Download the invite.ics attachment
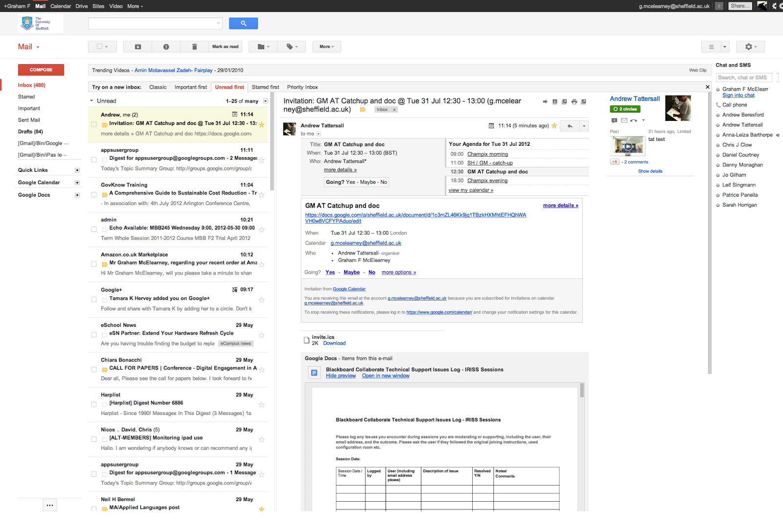Screen dimensions: 783x532 click(334, 344)
